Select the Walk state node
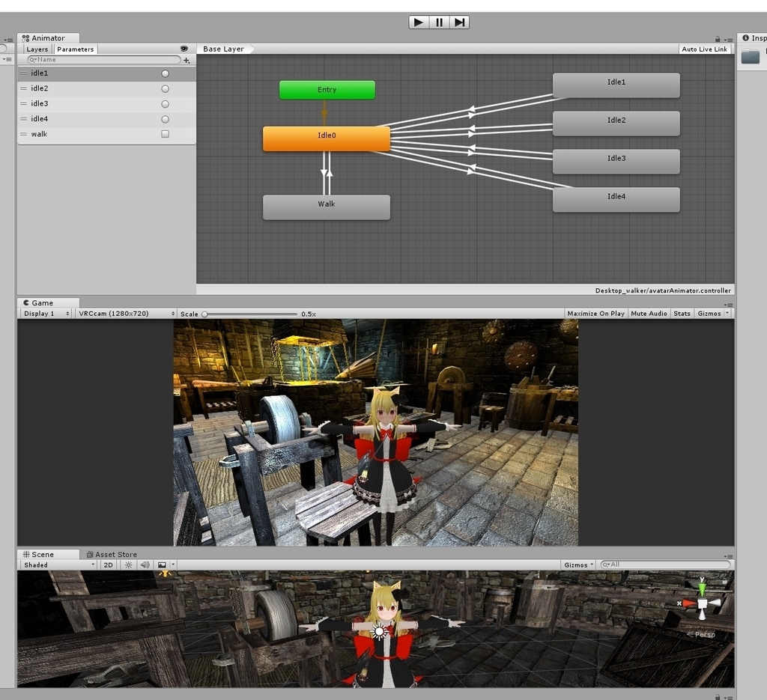Screen dimensions: 767x700 point(327,207)
